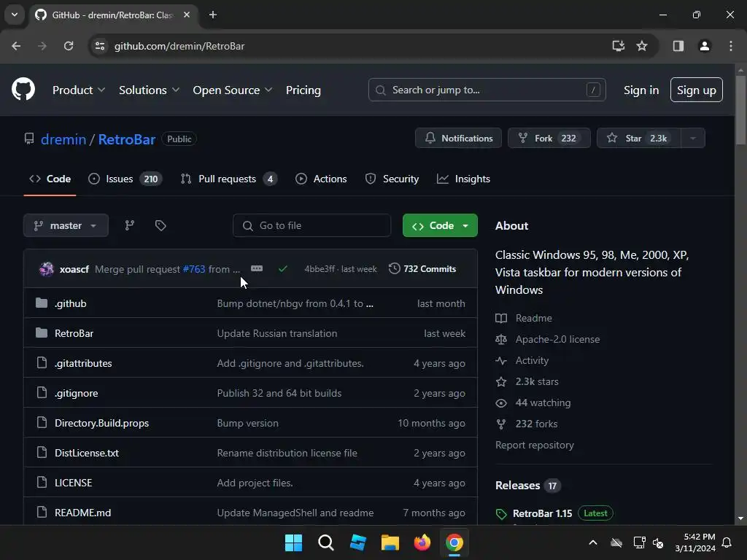This screenshot has width=747, height=560.
Task: Close the GitHub RetroBar tab
Action: [x=187, y=15]
